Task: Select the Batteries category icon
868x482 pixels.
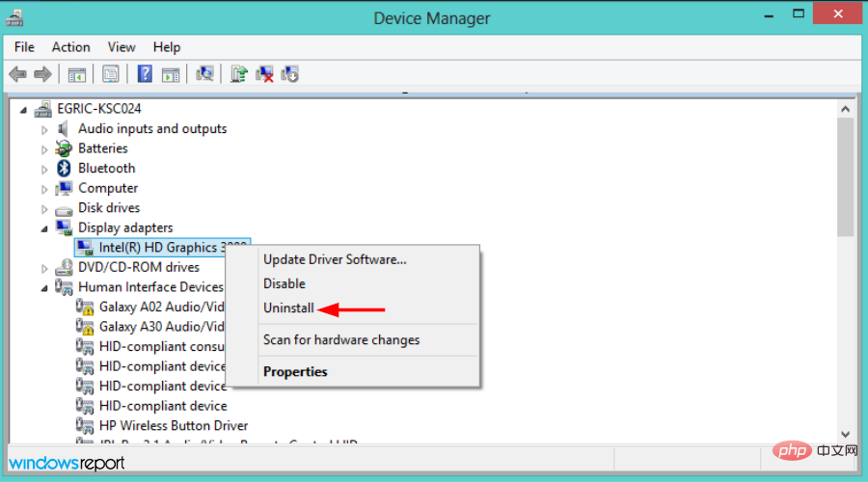Action: (64, 148)
